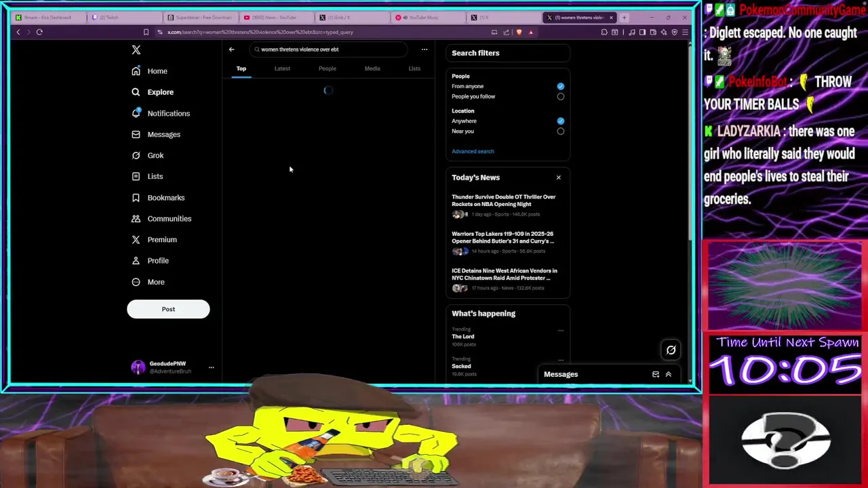Click the Brave Rewards triangle icon

pos(531,32)
